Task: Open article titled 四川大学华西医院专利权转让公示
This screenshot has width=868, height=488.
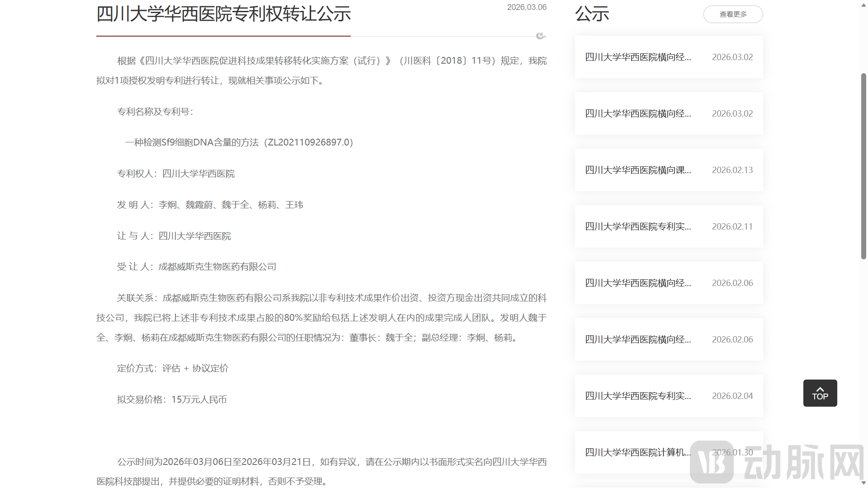Action: 223,14
